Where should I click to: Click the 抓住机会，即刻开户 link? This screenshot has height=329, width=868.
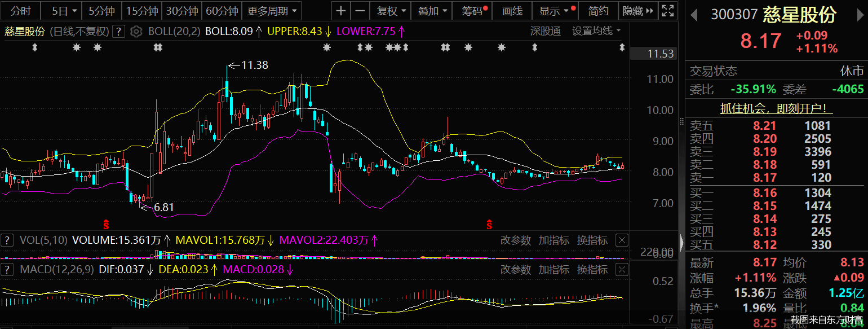click(776, 108)
